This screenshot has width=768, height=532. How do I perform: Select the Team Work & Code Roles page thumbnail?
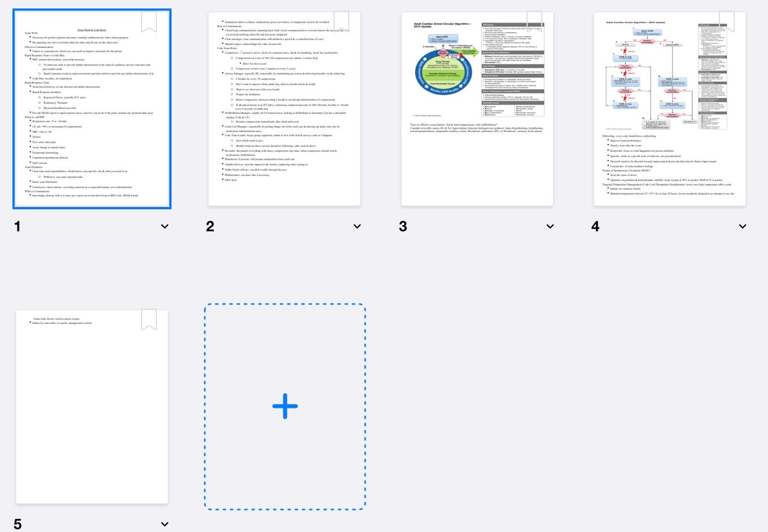(92, 109)
